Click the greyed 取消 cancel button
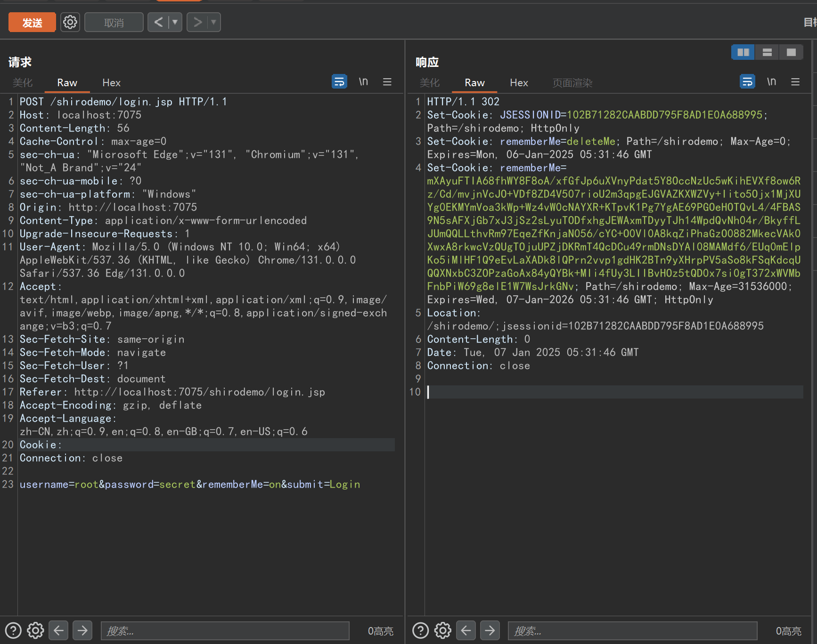 (x=114, y=22)
